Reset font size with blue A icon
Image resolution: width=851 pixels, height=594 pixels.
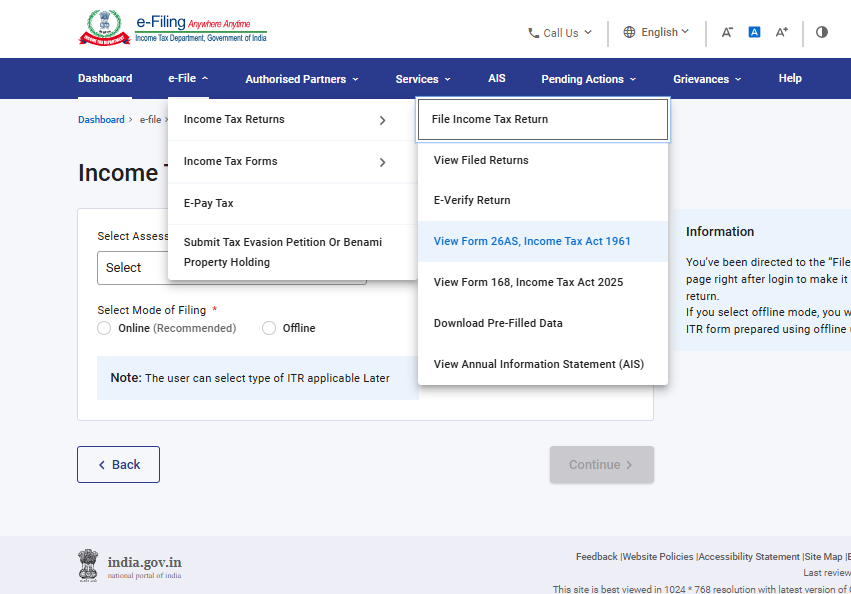click(x=754, y=32)
